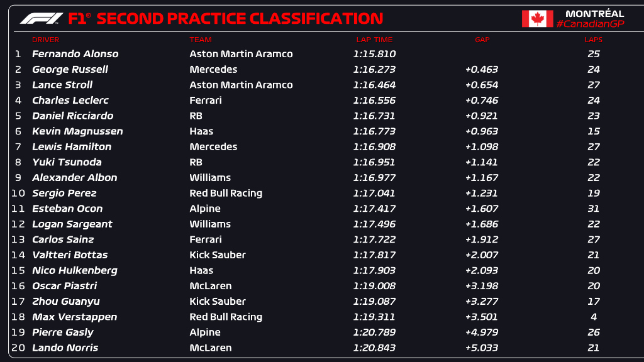Click Oscar Piastri's McLaren team name
Screen dimensions: 644x362
click(211, 286)
